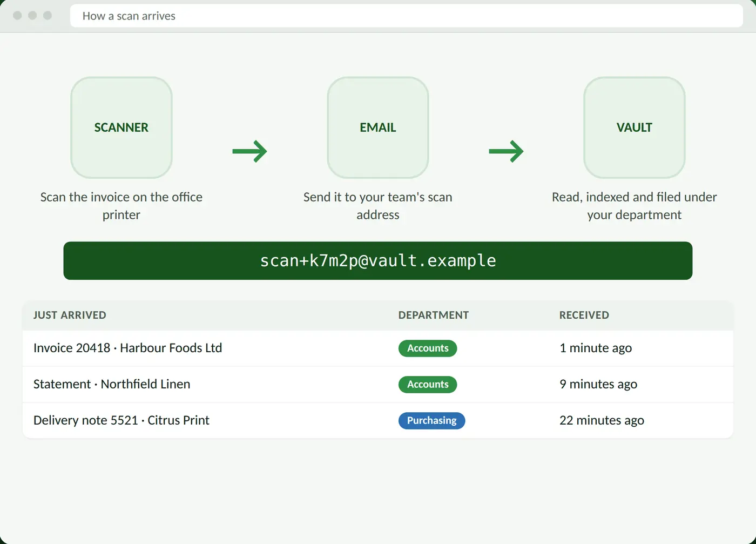Click the Purchasing badge for Delivery note 5521
Screen dimensions: 756x544
[432, 420]
